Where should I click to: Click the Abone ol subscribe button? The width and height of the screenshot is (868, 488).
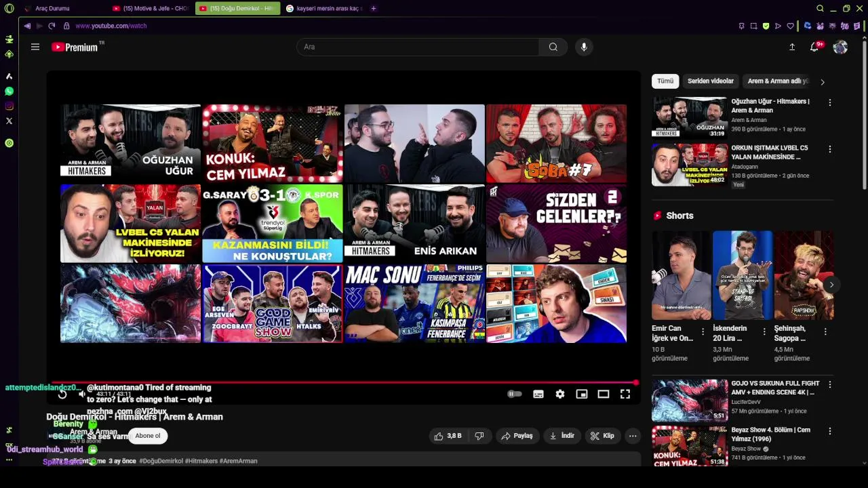tap(148, 436)
